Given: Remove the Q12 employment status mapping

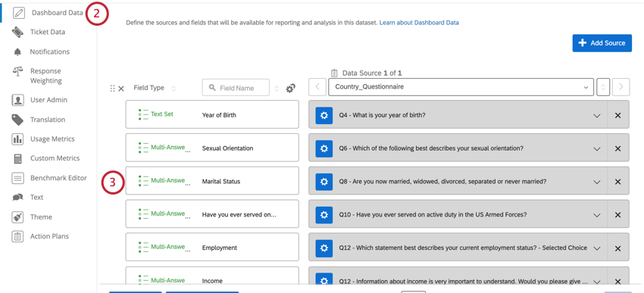Looking at the screenshot, I should tap(617, 248).
